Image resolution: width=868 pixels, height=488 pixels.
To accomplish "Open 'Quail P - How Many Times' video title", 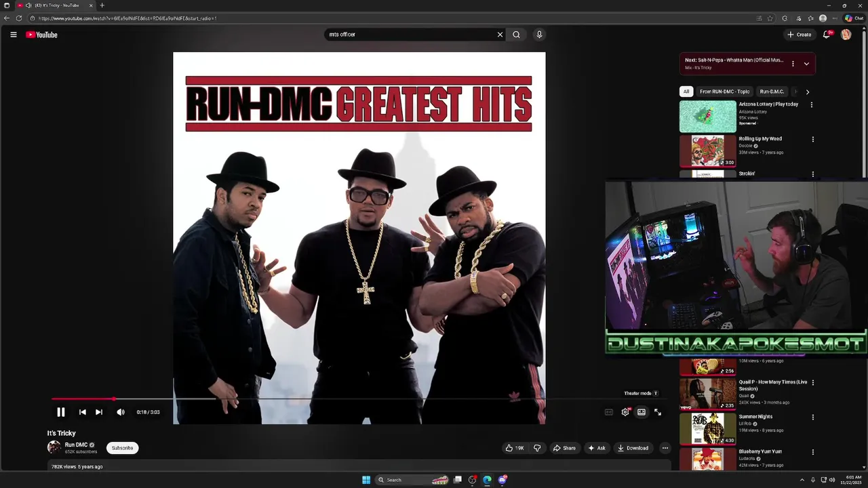I will click(x=773, y=385).
